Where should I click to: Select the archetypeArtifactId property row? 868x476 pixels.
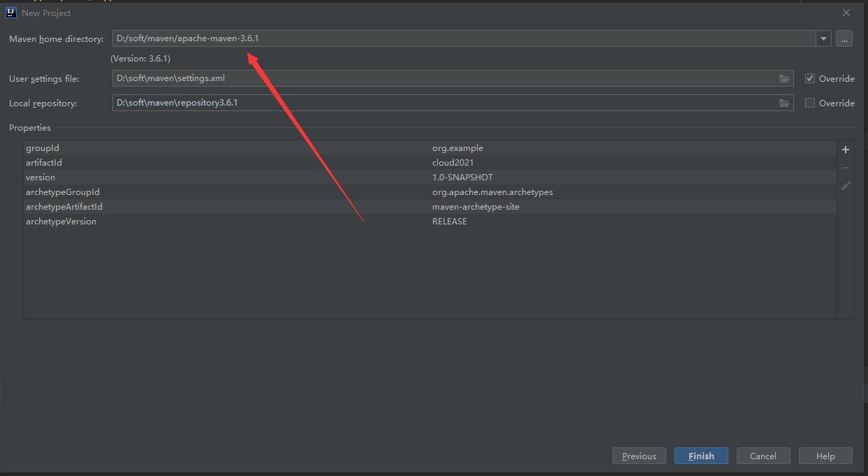(x=430, y=207)
